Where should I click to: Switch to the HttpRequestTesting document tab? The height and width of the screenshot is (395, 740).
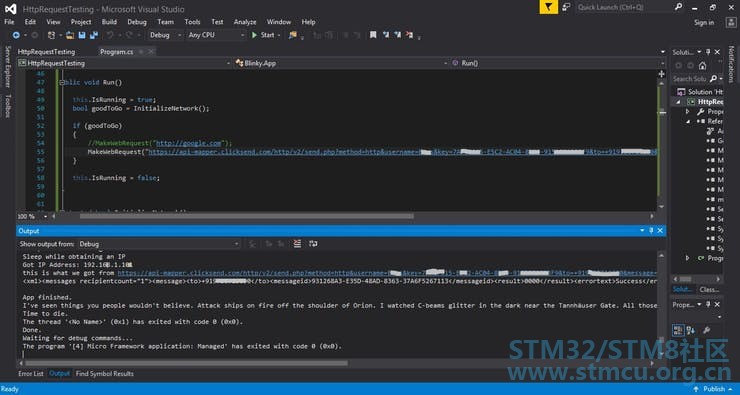click(x=46, y=52)
